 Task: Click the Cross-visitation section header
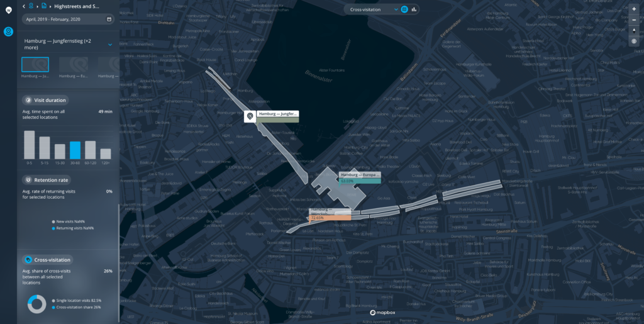[48, 260]
